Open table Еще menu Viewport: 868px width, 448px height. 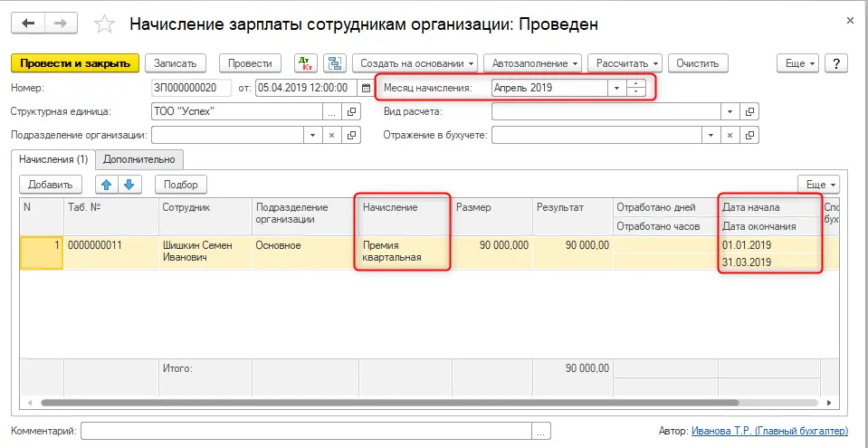click(818, 185)
